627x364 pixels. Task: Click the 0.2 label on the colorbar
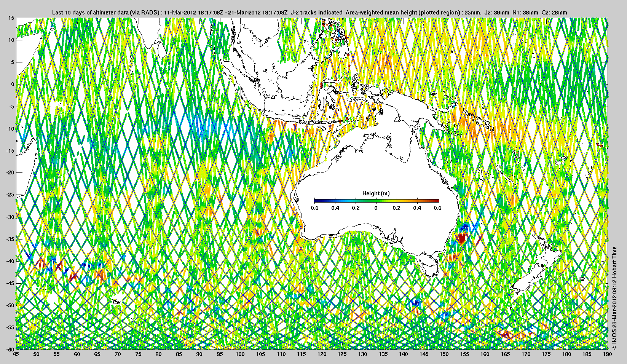pos(397,208)
